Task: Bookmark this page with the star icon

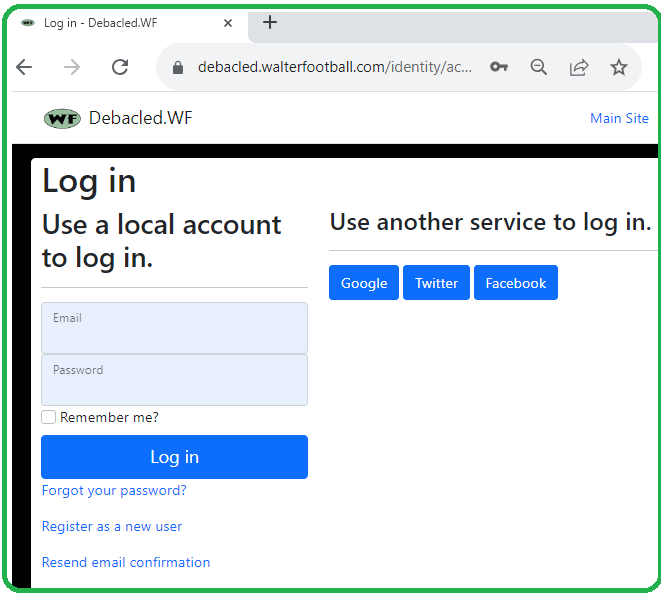Action: pyautogui.click(x=619, y=67)
